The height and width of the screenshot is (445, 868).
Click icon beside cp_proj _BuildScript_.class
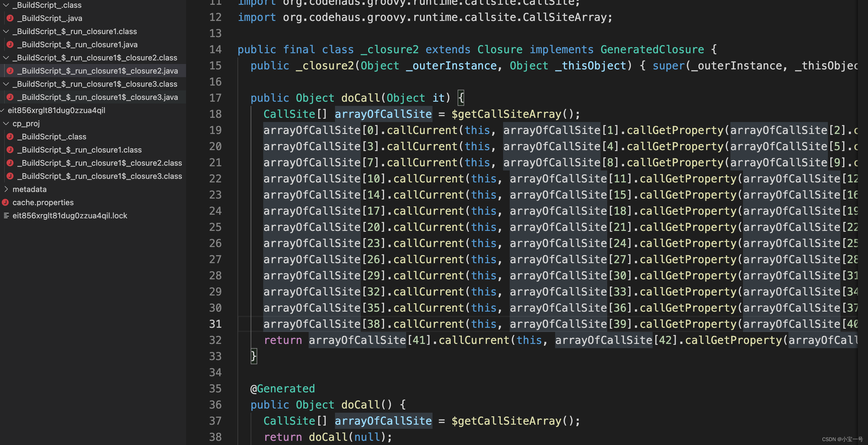(x=10, y=136)
